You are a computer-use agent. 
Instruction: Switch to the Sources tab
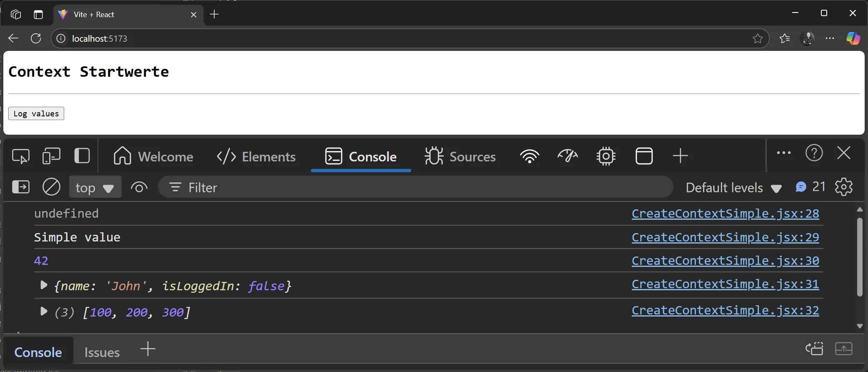tap(460, 156)
